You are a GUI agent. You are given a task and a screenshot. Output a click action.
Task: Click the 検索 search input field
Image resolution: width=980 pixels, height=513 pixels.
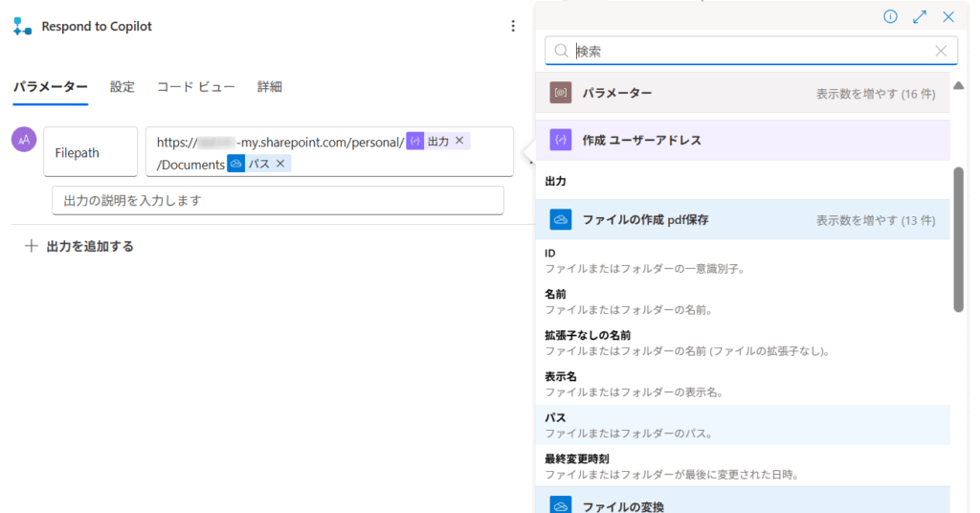pos(746,52)
